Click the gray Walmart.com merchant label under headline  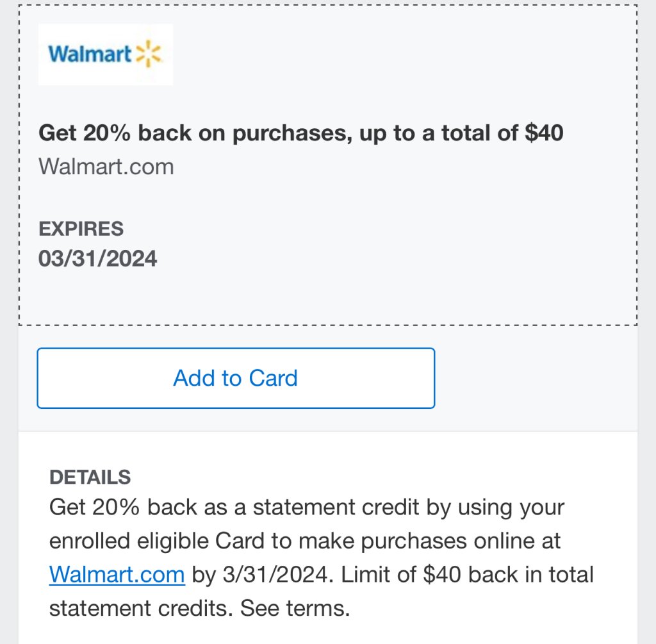(x=106, y=167)
